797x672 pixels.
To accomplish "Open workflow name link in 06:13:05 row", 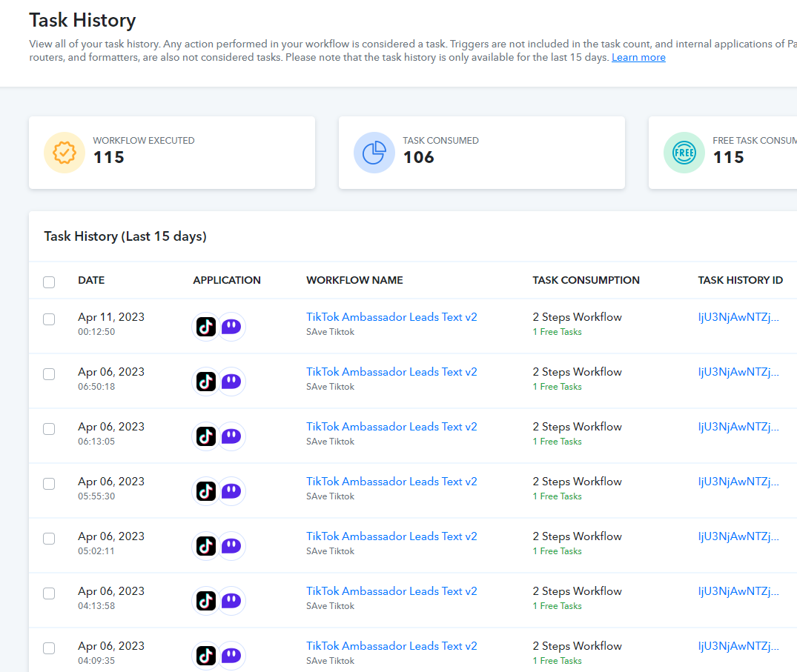I will [x=391, y=427].
